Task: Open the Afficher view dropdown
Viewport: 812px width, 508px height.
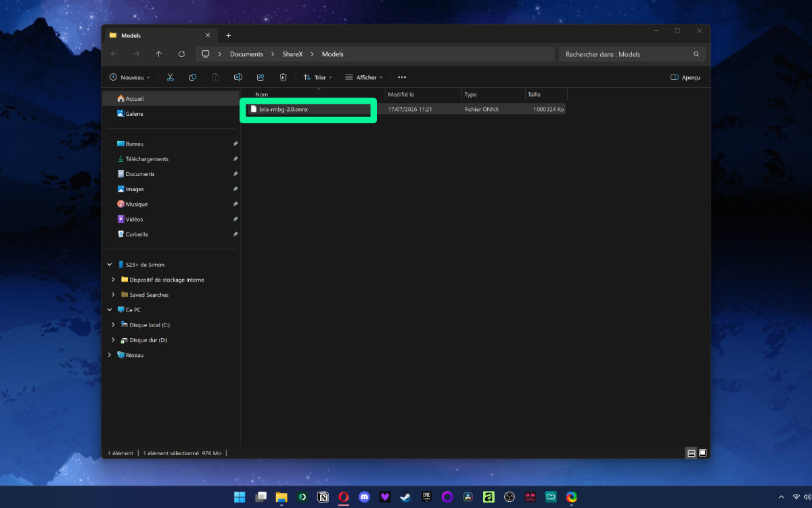Action: click(x=364, y=77)
